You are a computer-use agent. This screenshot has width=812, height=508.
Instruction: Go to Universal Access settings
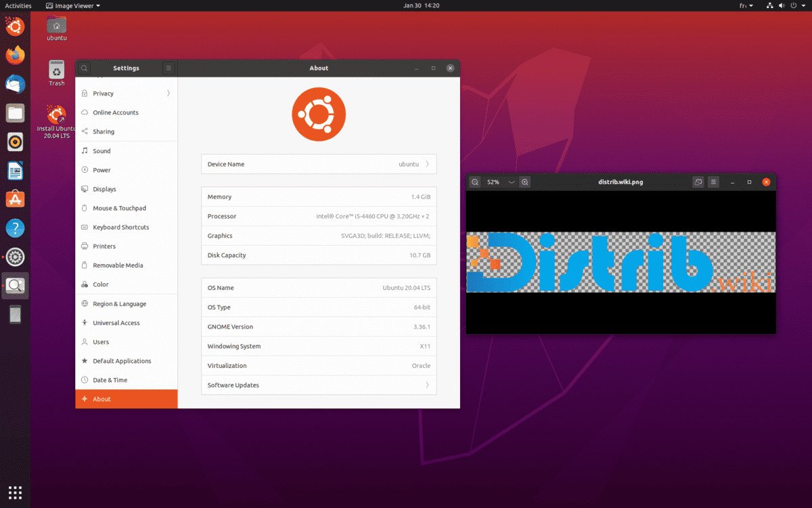127,323
